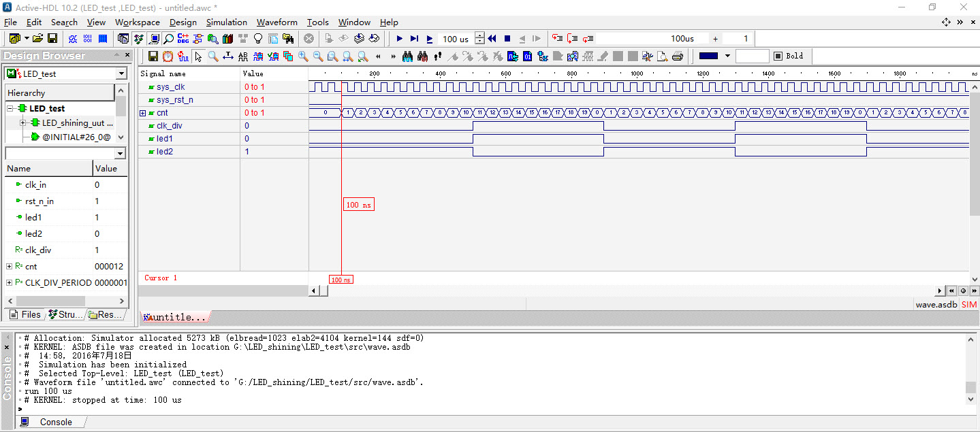Select the clk_div signal in waveform list
Screen dimensions: 980x432
click(189, 126)
